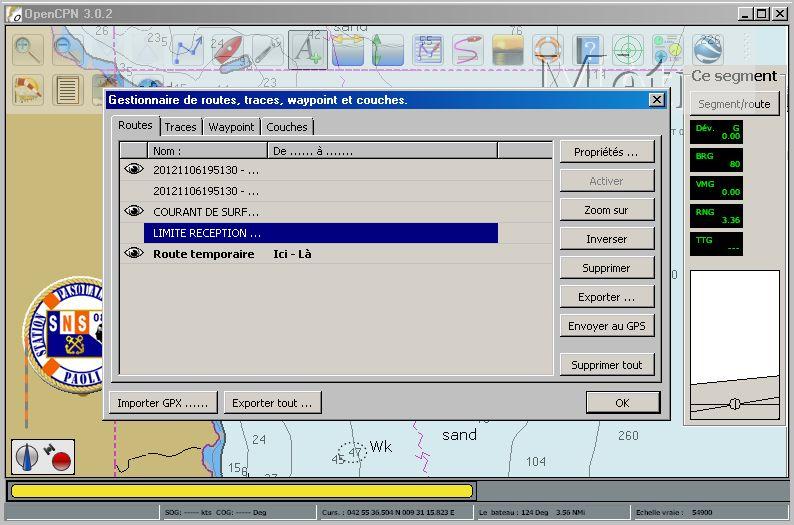Select the create route tool icon
Viewport: 794px width, 525px height.
tap(187, 49)
